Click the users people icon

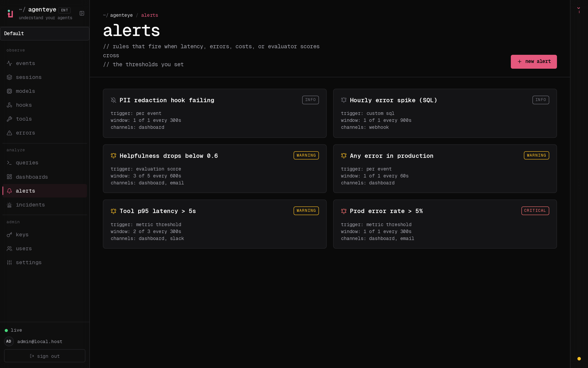click(9, 248)
